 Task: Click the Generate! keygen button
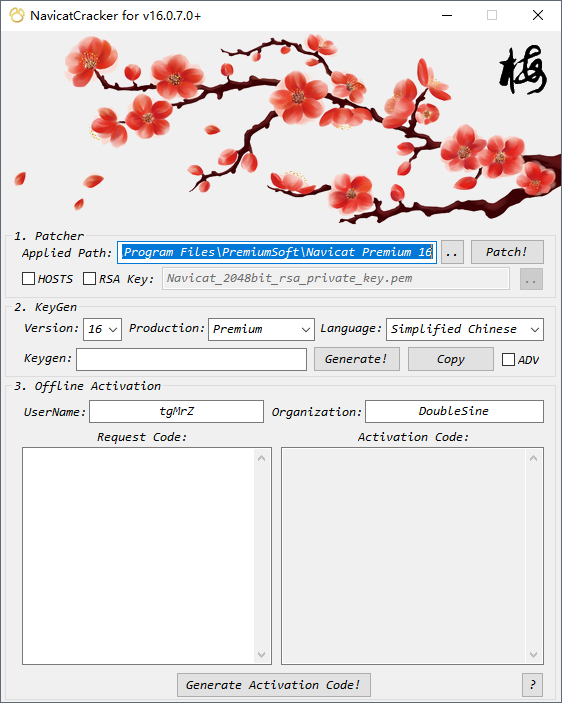coord(357,359)
